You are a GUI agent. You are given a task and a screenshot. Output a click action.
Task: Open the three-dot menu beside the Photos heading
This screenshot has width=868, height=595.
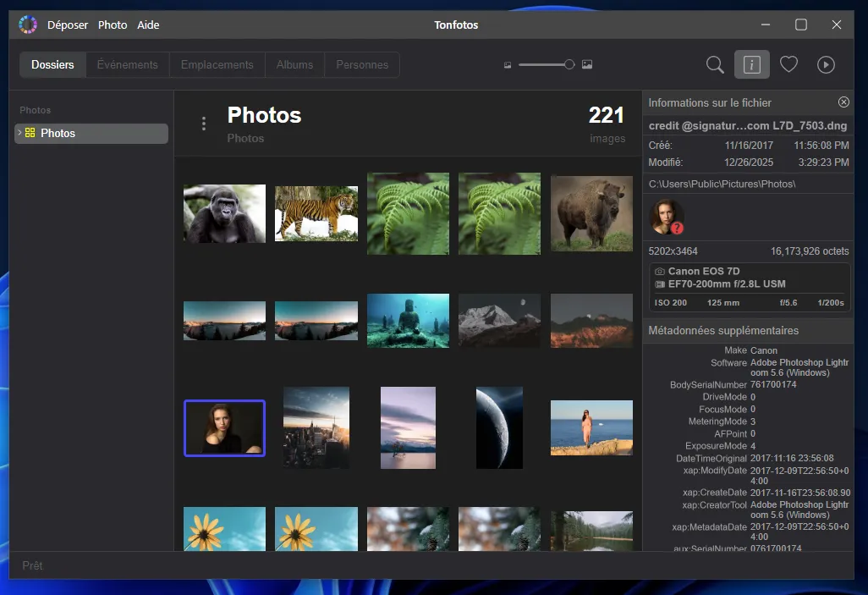click(204, 122)
